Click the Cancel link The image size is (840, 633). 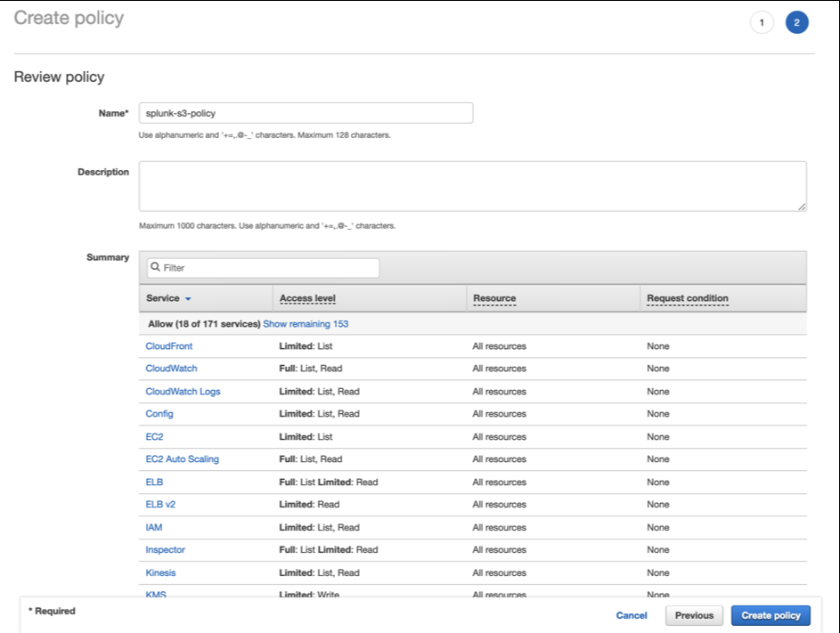[x=632, y=615]
